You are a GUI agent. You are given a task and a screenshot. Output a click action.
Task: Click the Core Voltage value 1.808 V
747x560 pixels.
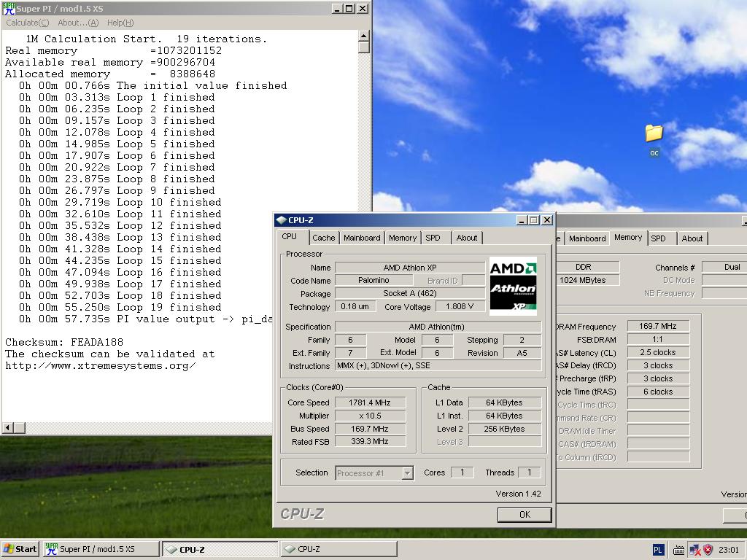tap(460, 306)
